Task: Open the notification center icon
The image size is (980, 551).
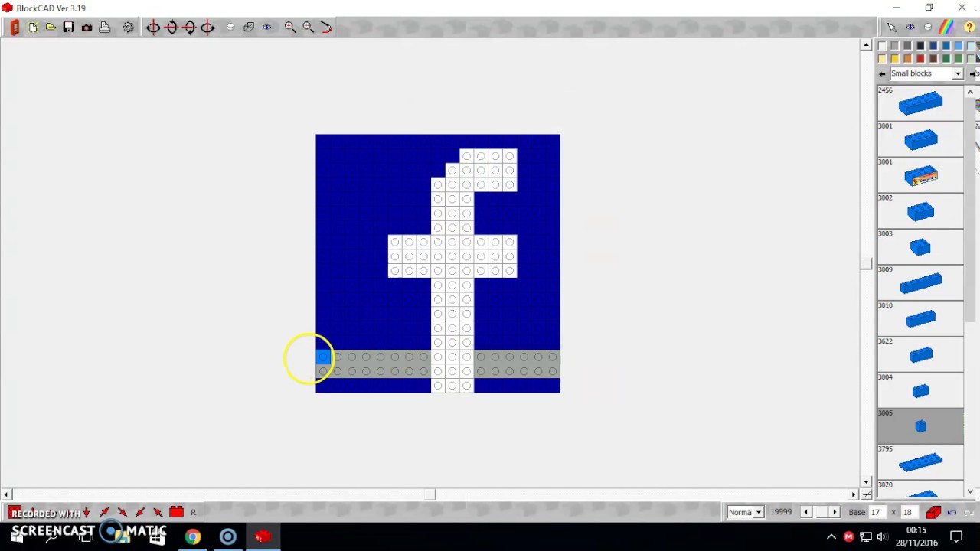Action: pos(956,536)
